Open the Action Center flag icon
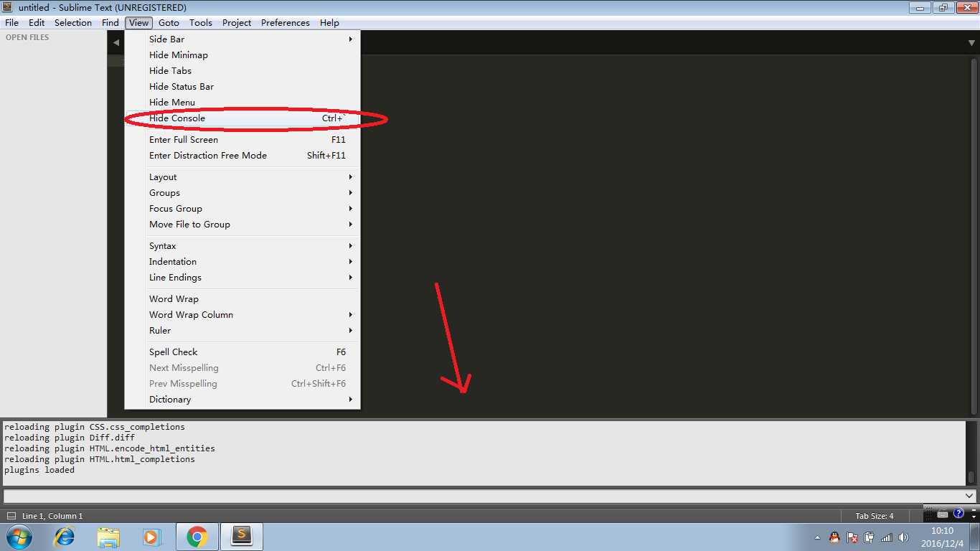 click(x=852, y=537)
